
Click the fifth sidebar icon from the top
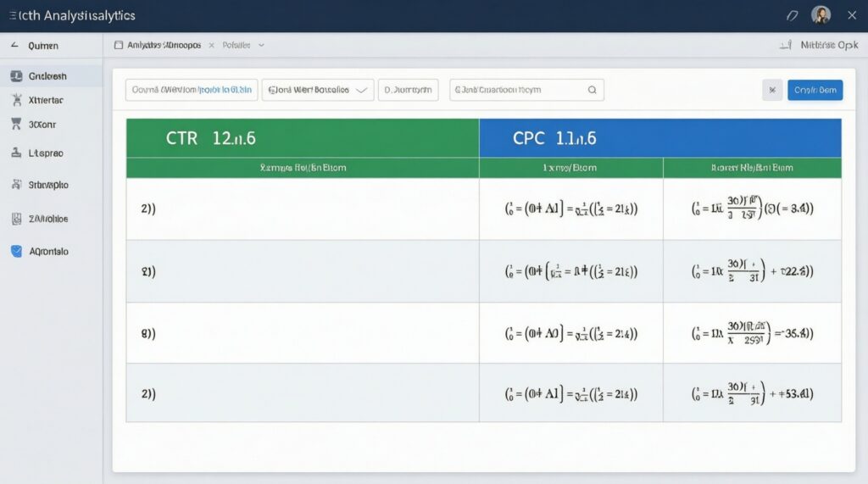[16, 184]
